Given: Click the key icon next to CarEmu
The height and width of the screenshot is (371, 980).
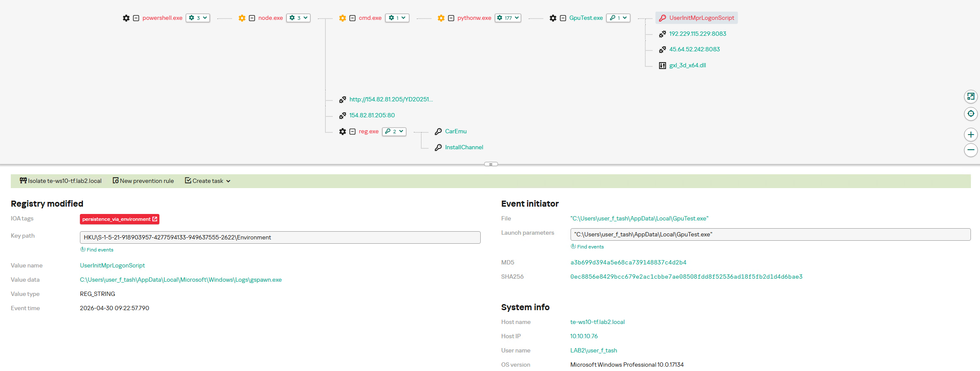Looking at the screenshot, I should [438, 132].
